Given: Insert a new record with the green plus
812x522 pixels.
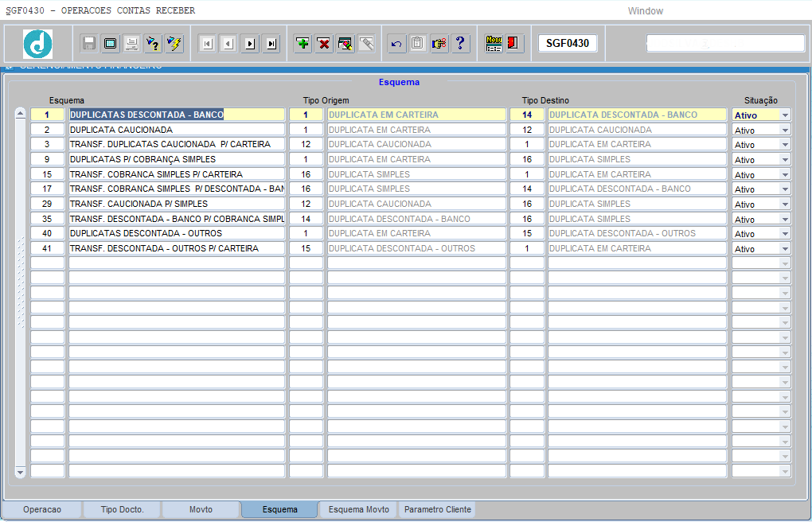Looking at the screenshot, I should 303,44.
